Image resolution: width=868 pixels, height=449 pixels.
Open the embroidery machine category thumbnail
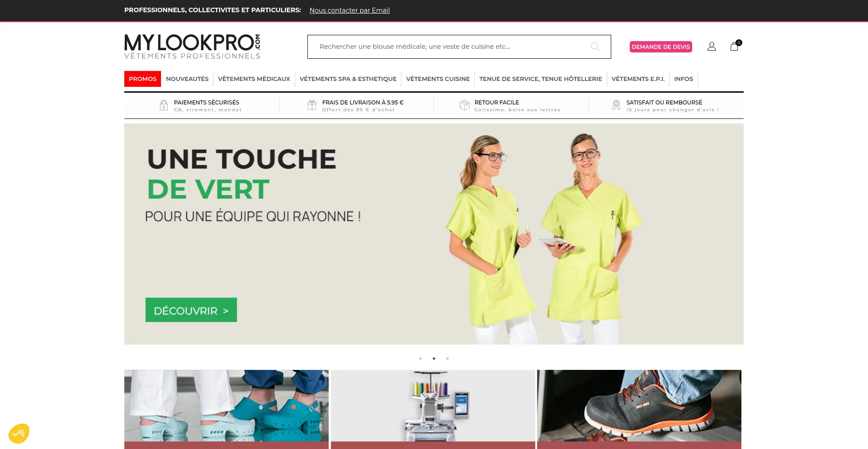pyautogui.click(x=433, y=409)
